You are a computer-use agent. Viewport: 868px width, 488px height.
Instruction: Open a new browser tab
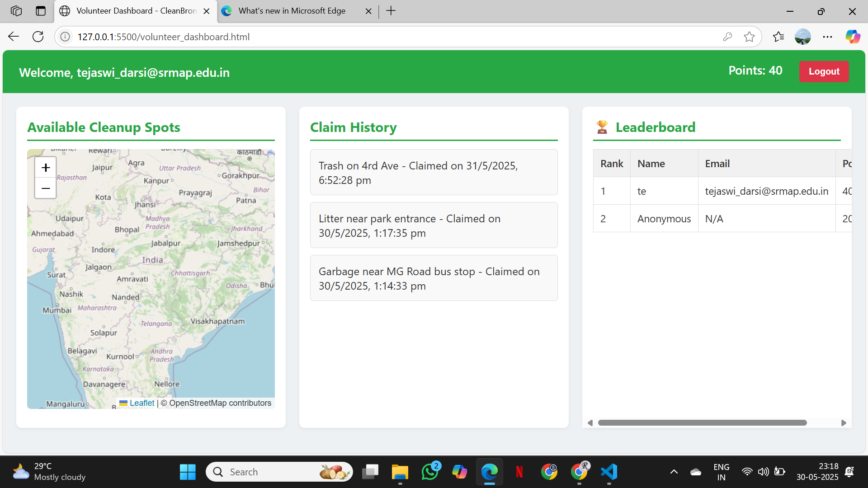click(391, 11)
